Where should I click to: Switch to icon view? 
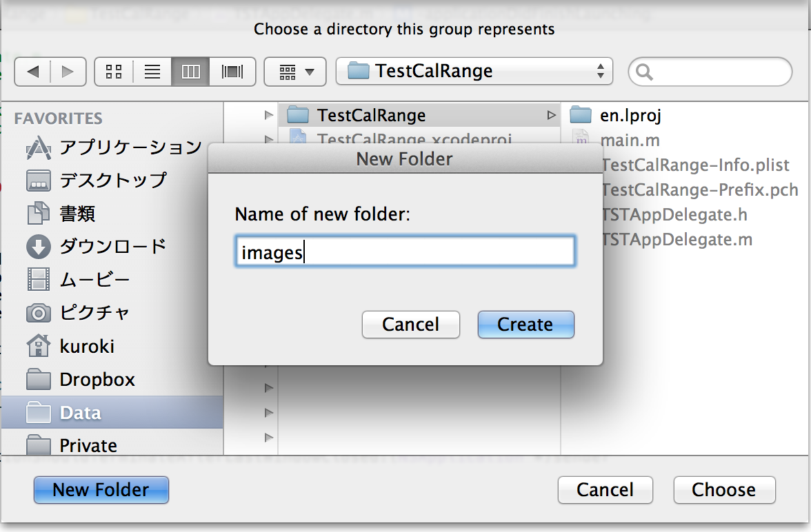[x=114, y=72]
